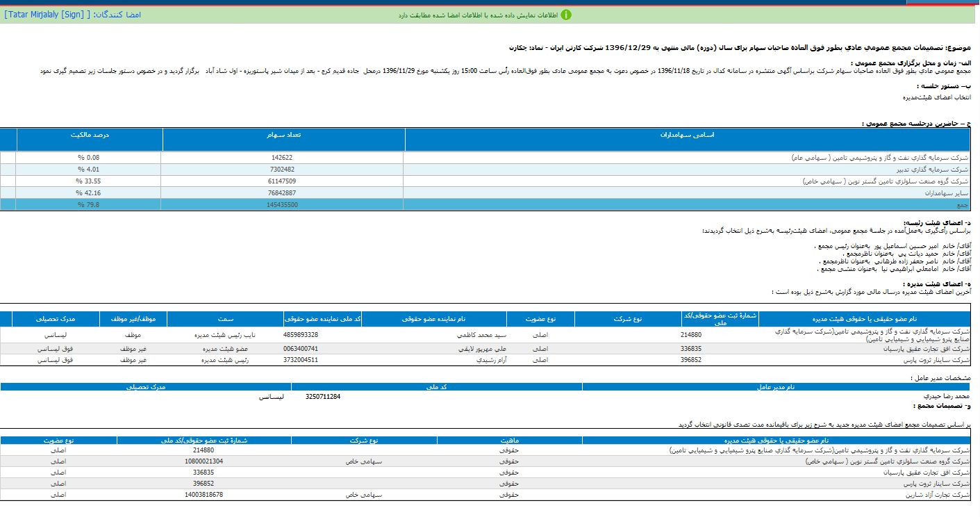
Task: Select total shares 145435500
Action: tap(283, 205)
